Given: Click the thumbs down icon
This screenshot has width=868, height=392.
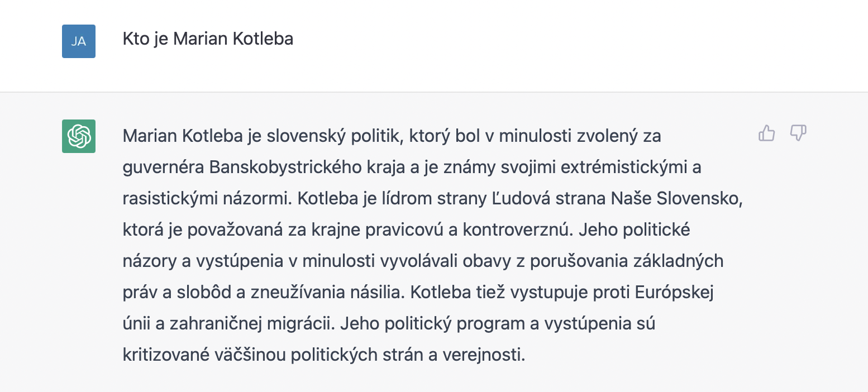Looking at the screenshot, I should click(x=798, y=133).
